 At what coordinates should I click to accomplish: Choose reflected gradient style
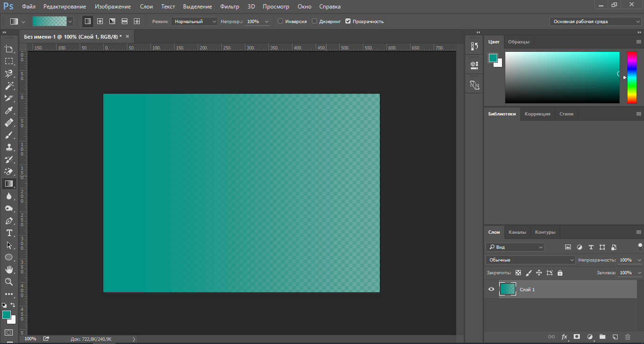125,21
